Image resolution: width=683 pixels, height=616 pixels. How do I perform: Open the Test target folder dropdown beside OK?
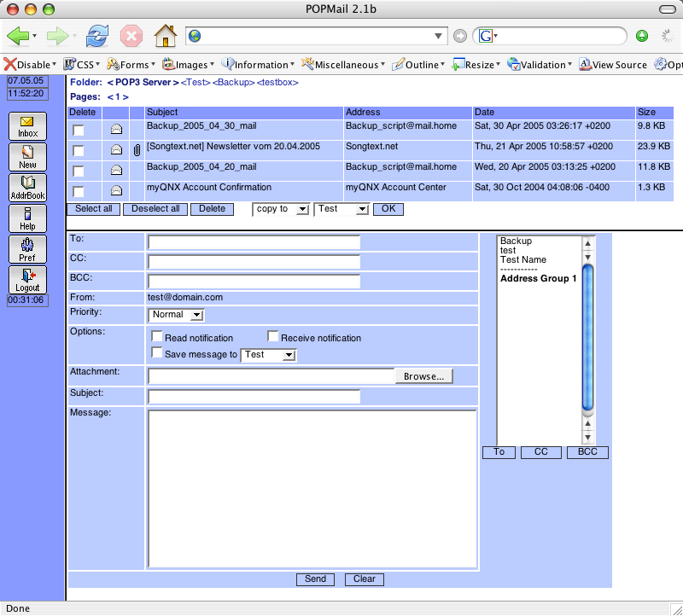point(342,209)
